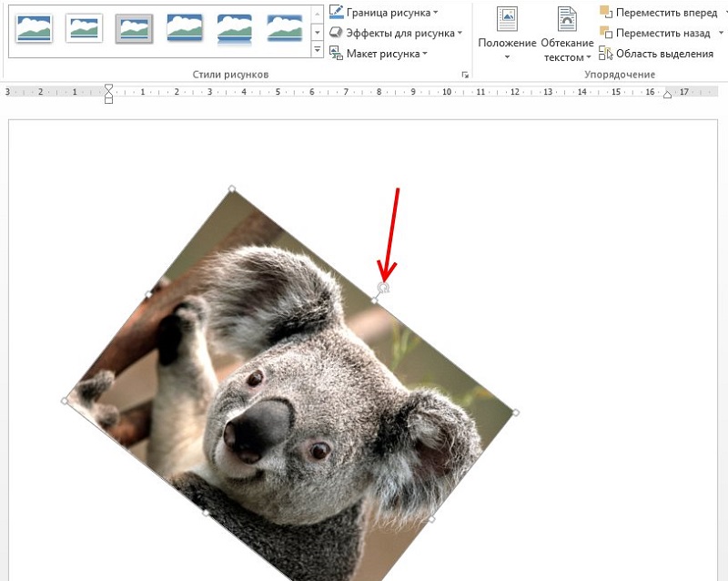728x581 pixels.
Task: Open the Эффекты для рисунка menu
Action: 395,33
